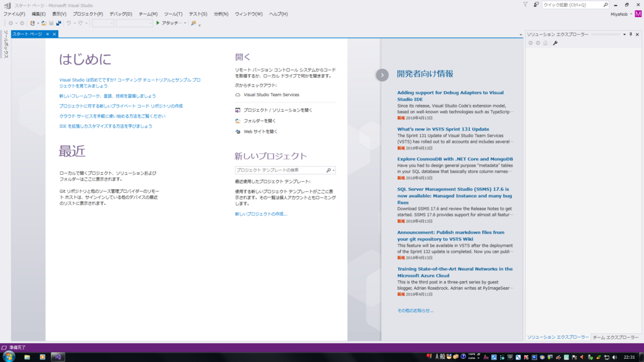This screenshot has width=644, height=362.
Task: Open the MiyaNob account dropdown arrow
Action: coord(631,14)
